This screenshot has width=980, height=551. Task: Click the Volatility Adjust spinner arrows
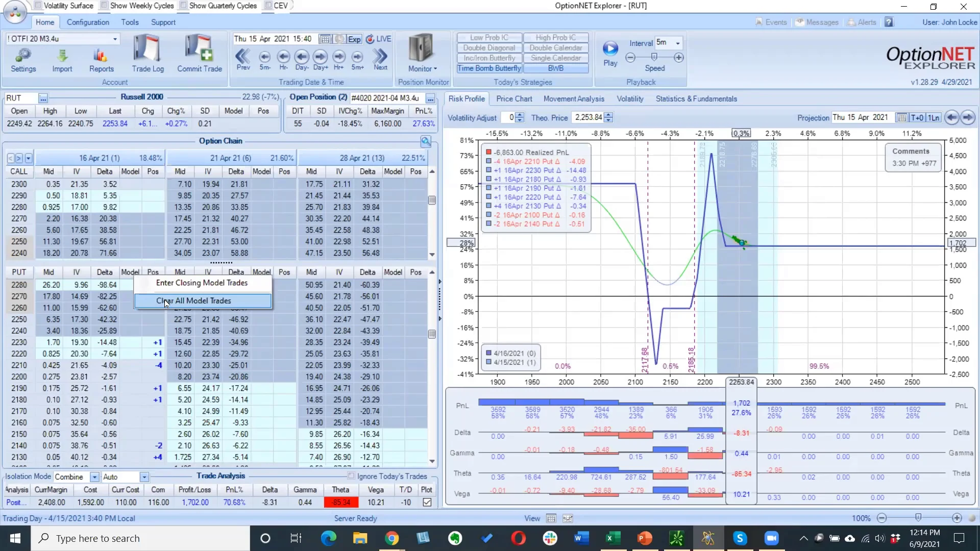tap(520, 117)
